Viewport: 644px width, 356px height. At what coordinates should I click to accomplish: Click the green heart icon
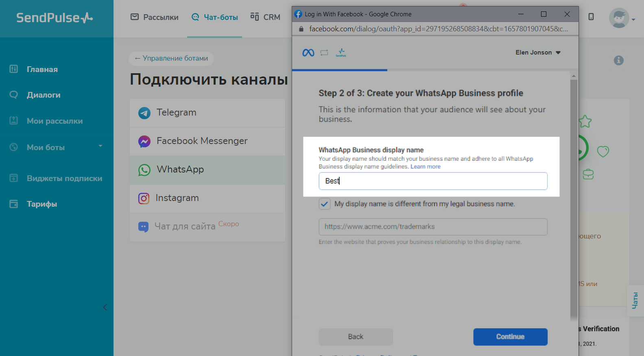click(x=603, y=151)
